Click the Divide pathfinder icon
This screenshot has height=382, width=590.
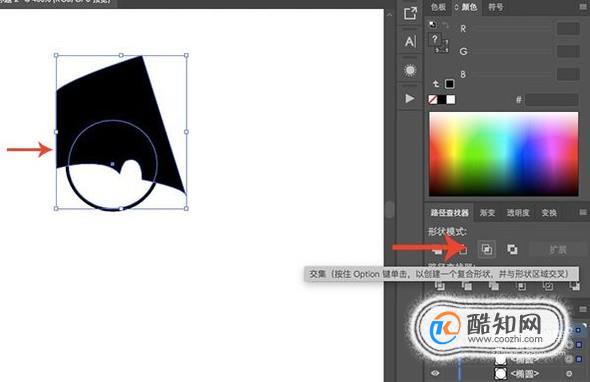pos(439,286)
